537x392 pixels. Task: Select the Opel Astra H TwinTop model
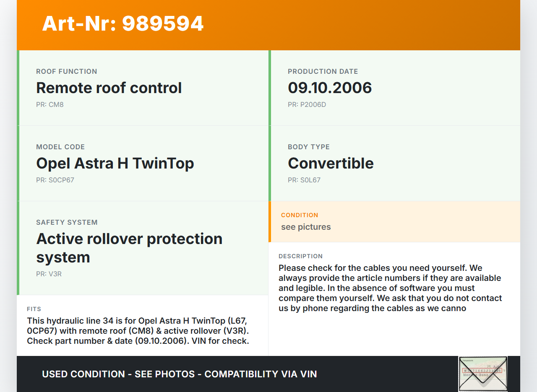[115, 163]
